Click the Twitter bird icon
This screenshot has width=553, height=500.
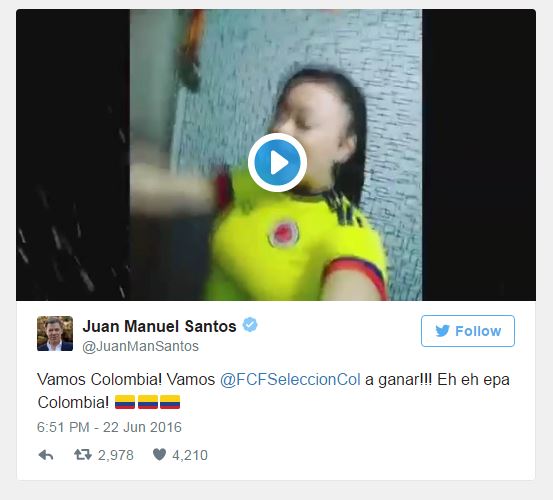[442, 331]
